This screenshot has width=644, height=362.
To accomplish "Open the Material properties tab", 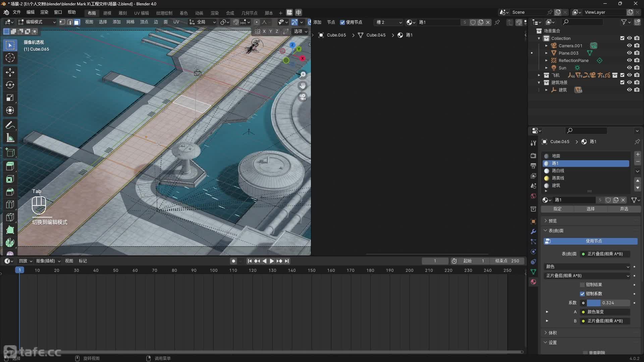I will tap(533, 282).
